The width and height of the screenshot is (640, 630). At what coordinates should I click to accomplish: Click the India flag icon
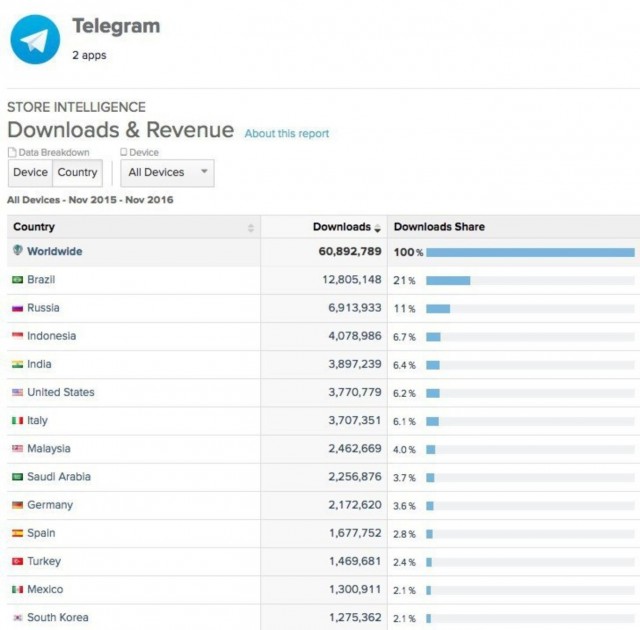pyautogui.click(x=18, y=364)
